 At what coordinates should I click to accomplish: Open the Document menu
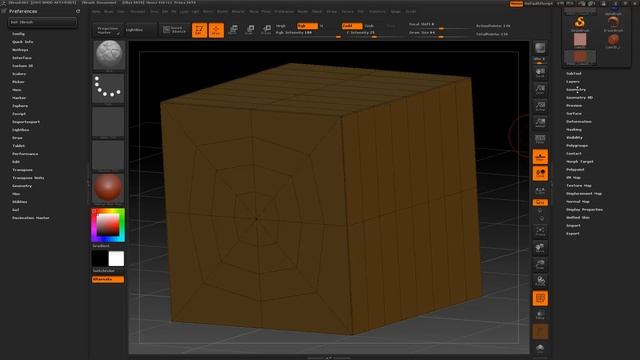[x=138, y=12]
